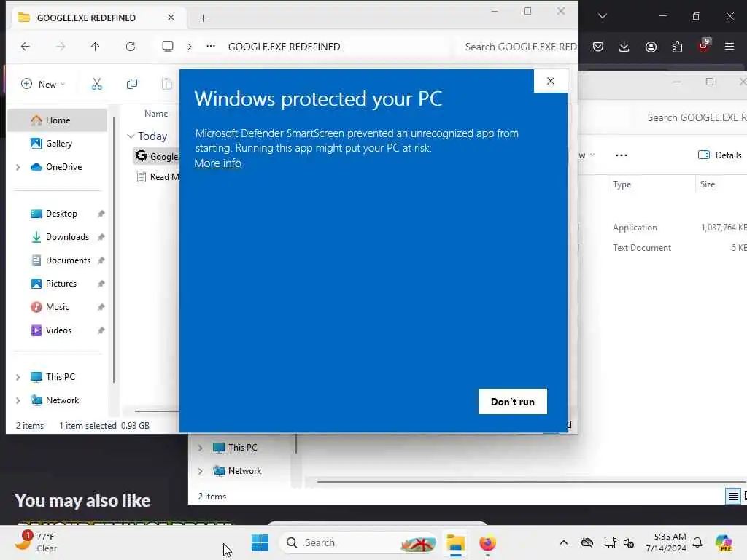
Task: Open the Videos quick access folder
Action: 58,330
